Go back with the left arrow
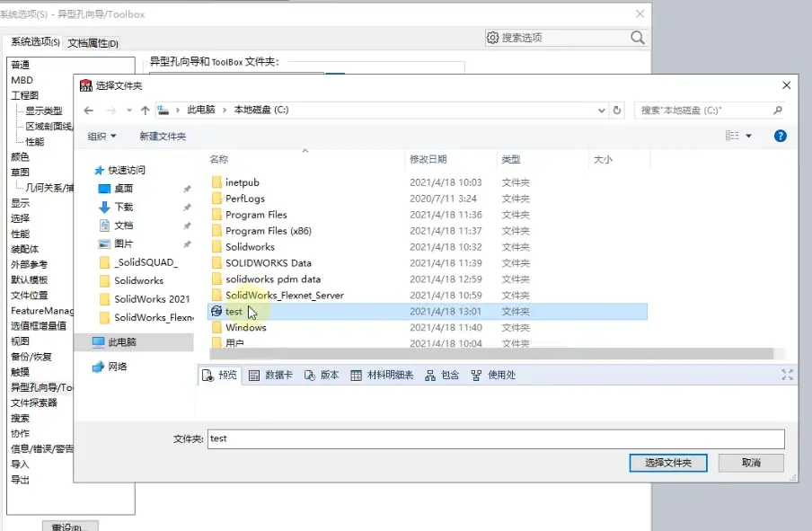The image size is (812, 531). 89,111
